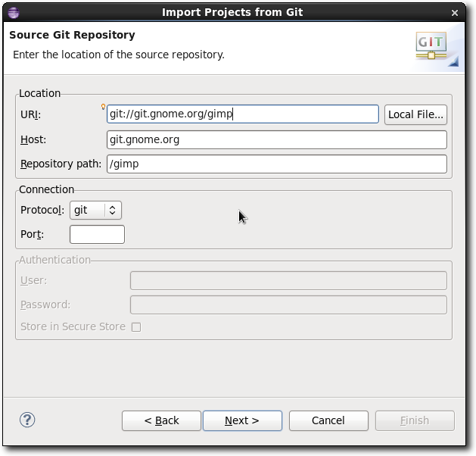This screenshot has width=476, height=456.
Task: Click the Source Git Repository heading
Action: point(72,35)
